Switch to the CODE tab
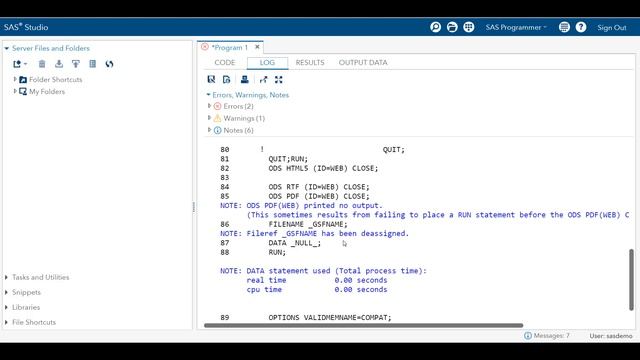640x360 pixels. [x=225, y=62]
